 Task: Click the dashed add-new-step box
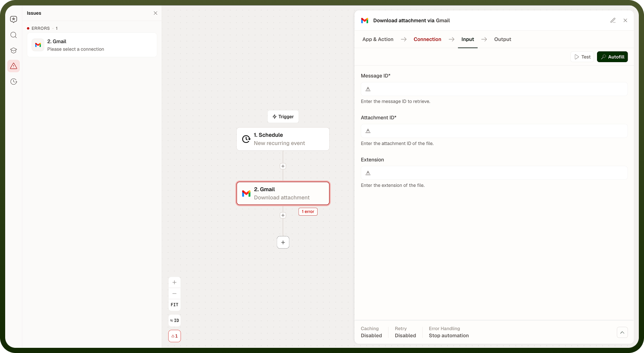[283, 243]
